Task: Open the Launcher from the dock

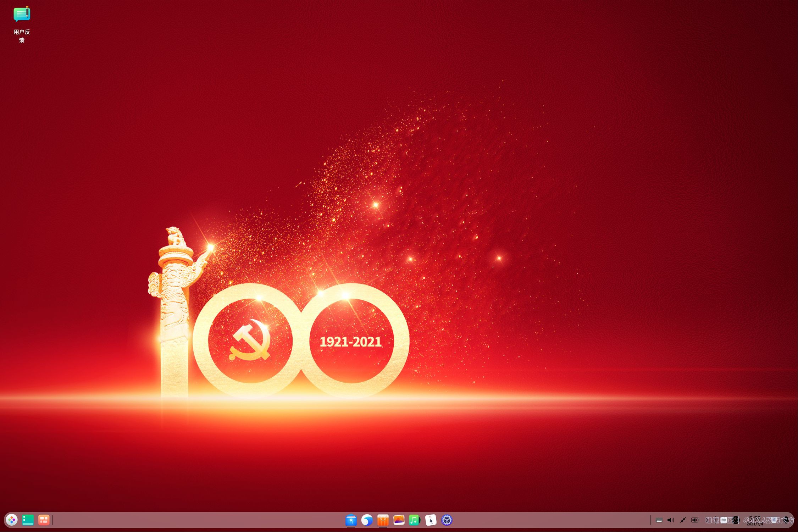Action: pyautogui.click(x=11, y=520)
